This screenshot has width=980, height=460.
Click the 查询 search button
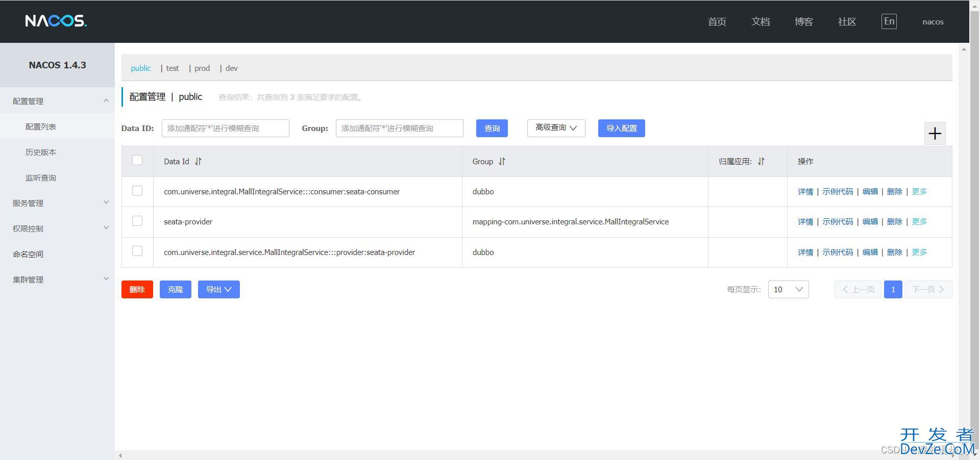coord(492,128)
